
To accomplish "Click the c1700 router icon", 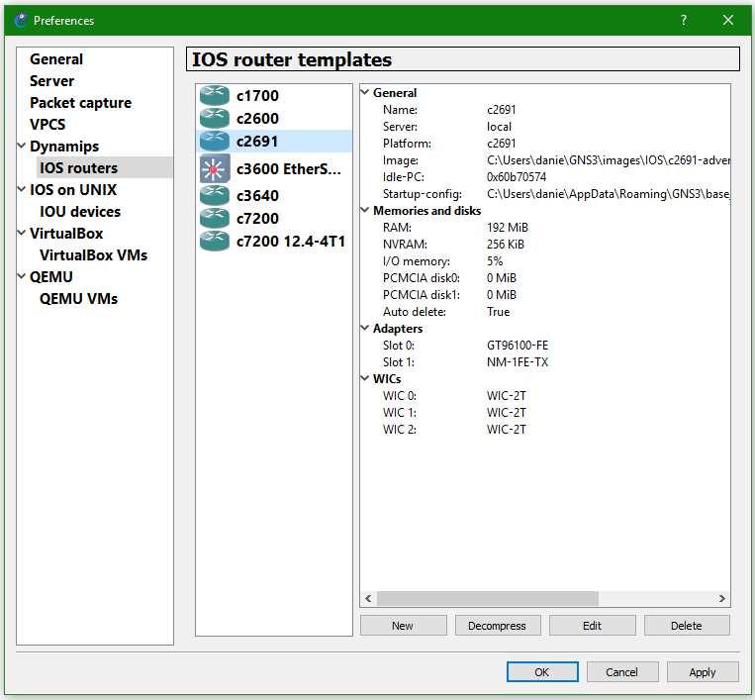I will click(x=215, y=95).
